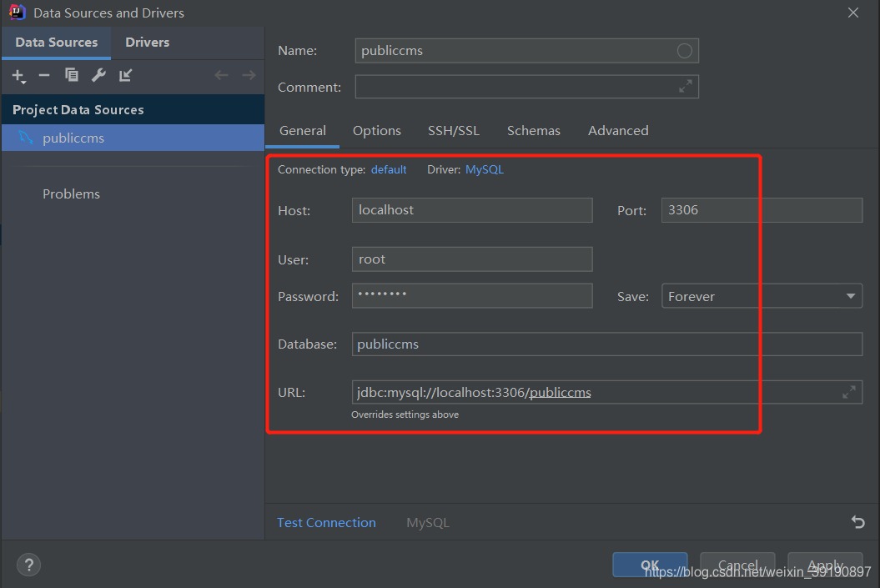Click the Project Data Sources header
The image size is (880, 588).
pos(133,109)
